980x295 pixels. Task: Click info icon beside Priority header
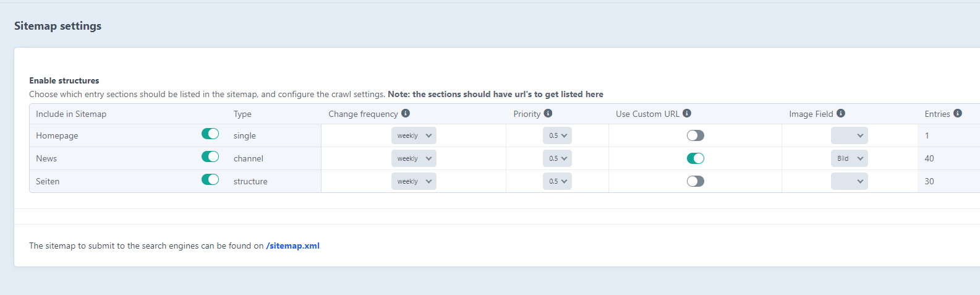[x=548, y=113]
